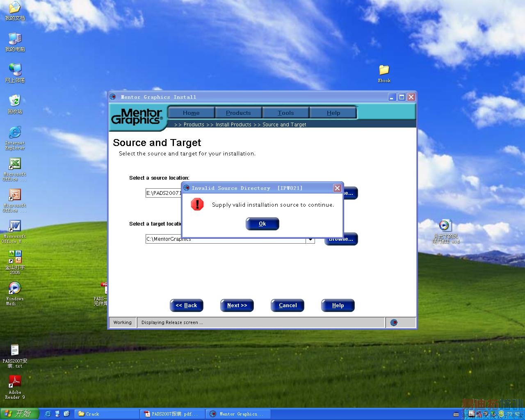Open the Home menu in installer

[x=191, y=113]
